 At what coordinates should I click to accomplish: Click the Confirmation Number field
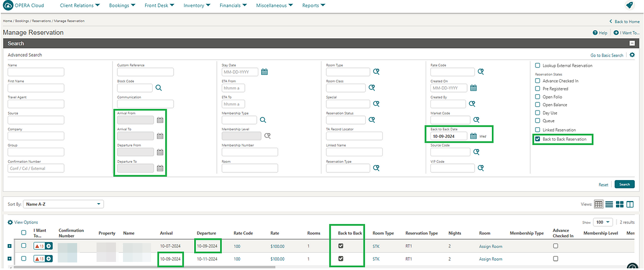tap(36, 168)
